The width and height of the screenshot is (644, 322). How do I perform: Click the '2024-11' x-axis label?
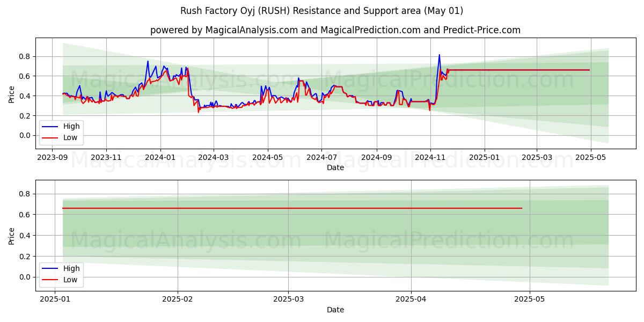(430, 157)
